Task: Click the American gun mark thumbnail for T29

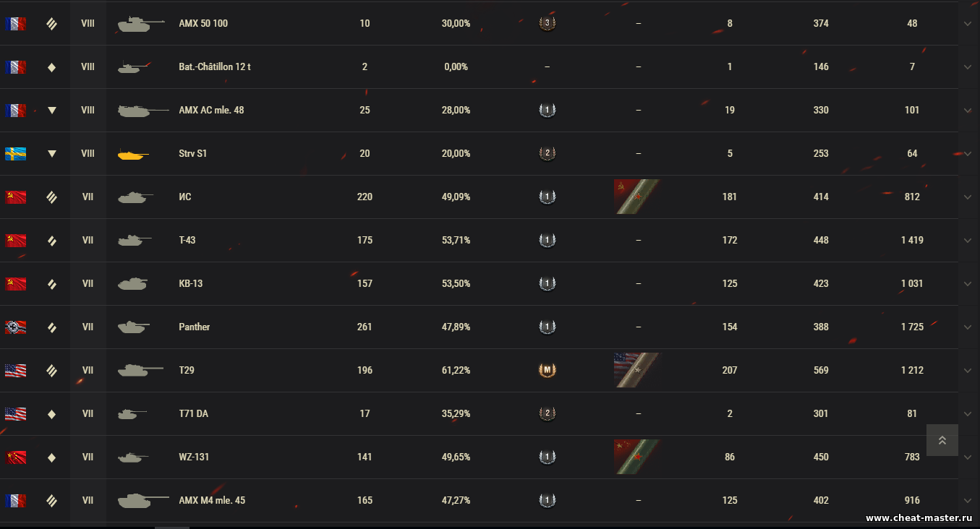Action: 636,370
